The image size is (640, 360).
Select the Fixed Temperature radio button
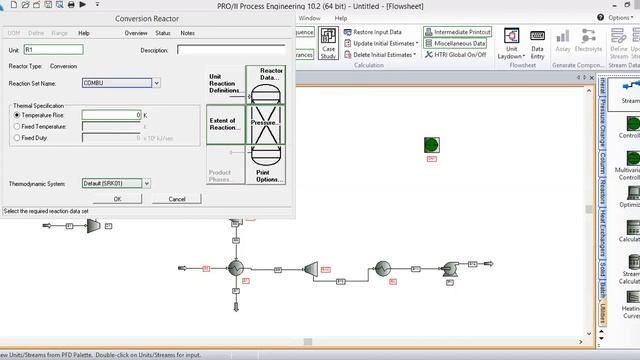pyautogui.click(x=17, y=127)
